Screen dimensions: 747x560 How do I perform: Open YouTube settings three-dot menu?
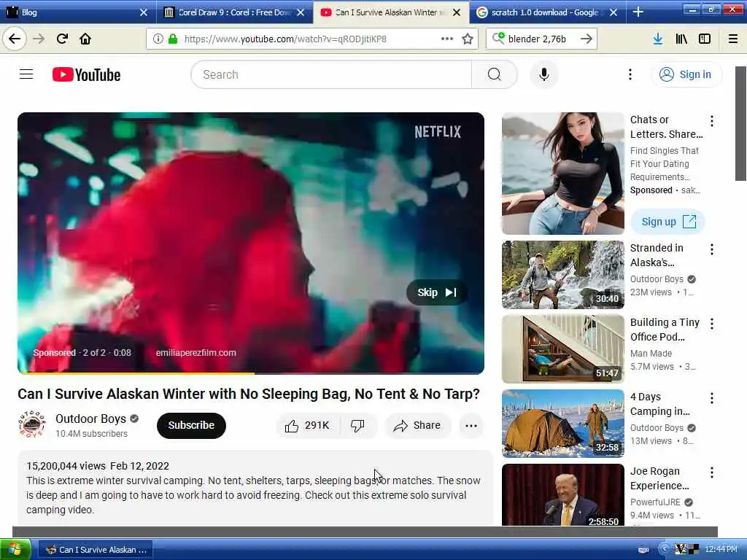coord(630,75)
